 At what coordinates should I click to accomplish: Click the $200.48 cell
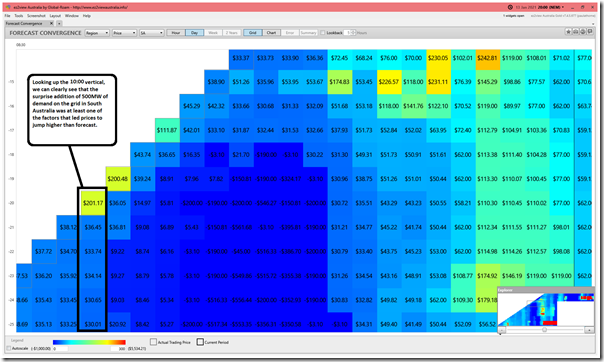pos(117,179)
